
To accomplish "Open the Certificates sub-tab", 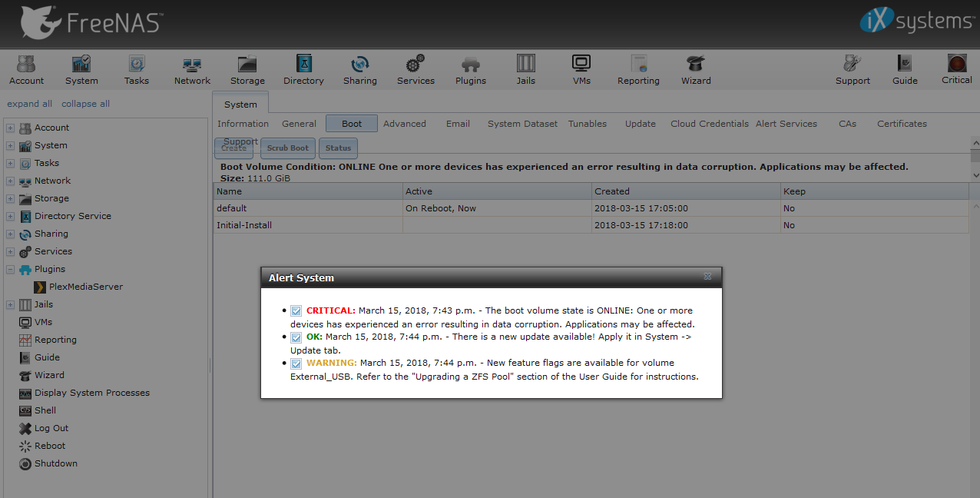I will (x=902, y=124).
